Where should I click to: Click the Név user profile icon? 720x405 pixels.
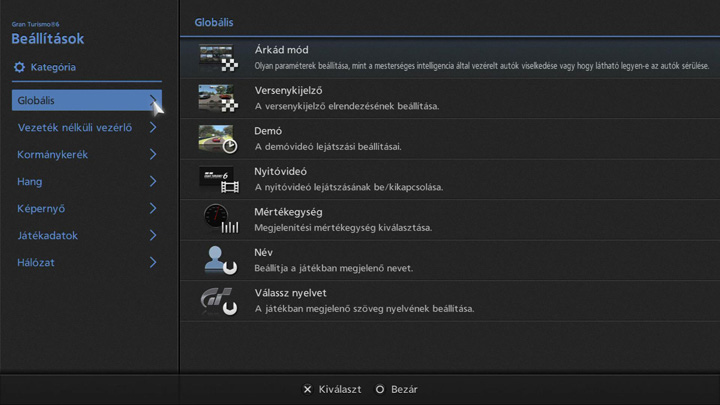click(x=217, y=260)
